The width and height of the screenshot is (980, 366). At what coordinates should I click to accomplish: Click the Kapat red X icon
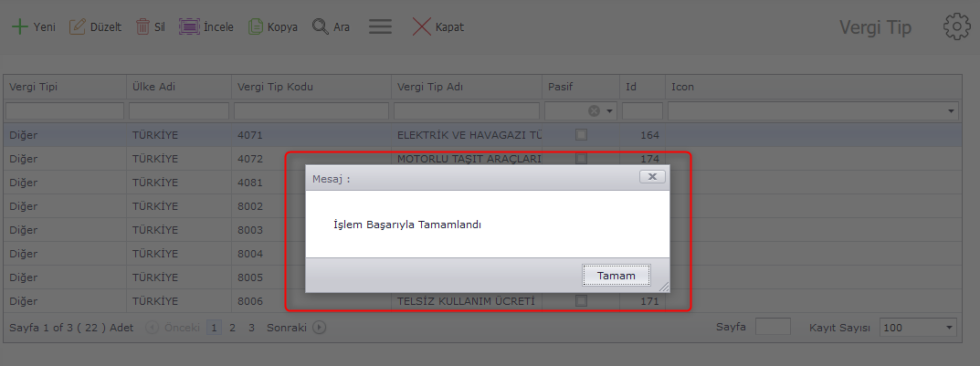pos(421,26)
